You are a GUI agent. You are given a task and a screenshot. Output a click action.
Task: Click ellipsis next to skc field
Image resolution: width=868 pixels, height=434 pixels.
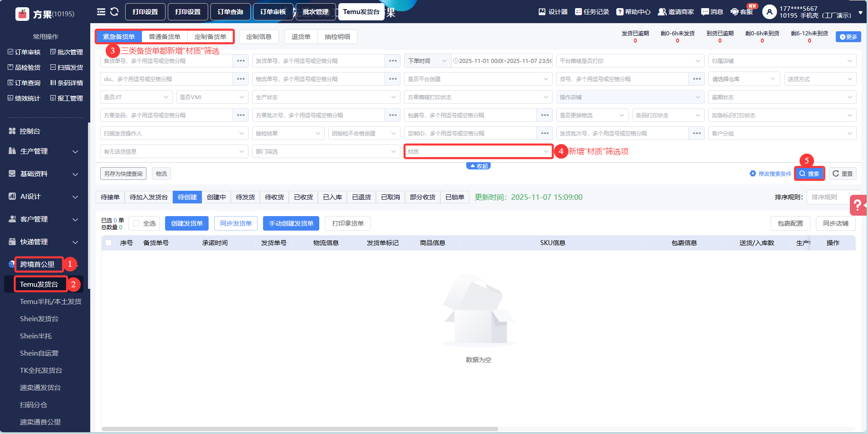point(241,79)
